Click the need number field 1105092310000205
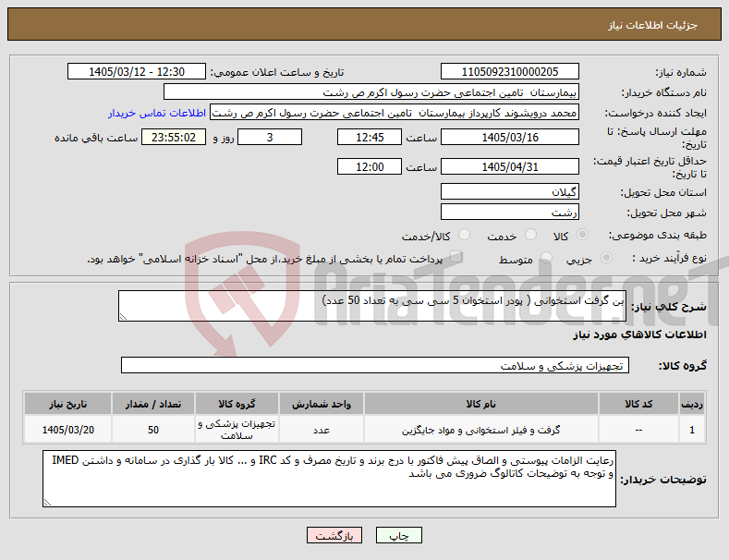 509,72
